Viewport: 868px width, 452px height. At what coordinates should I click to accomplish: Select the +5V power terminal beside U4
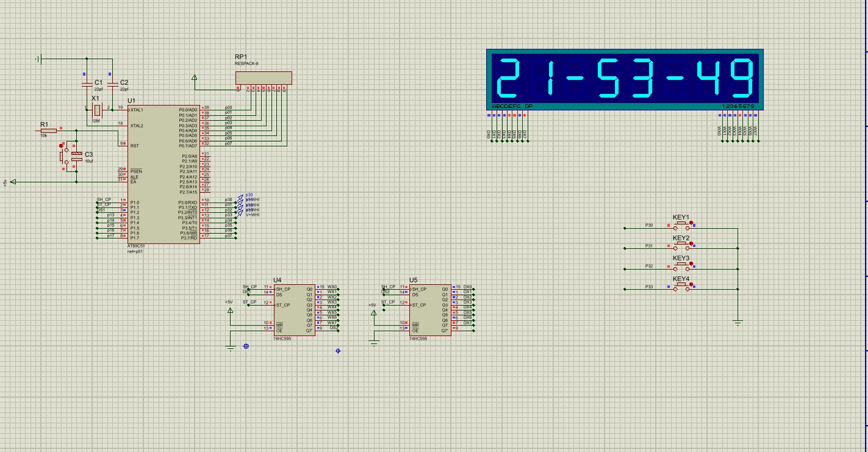(x=230, y=310)
